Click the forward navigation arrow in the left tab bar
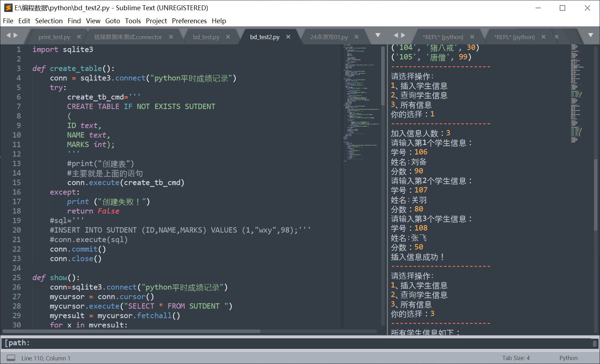 pos(16,35)
